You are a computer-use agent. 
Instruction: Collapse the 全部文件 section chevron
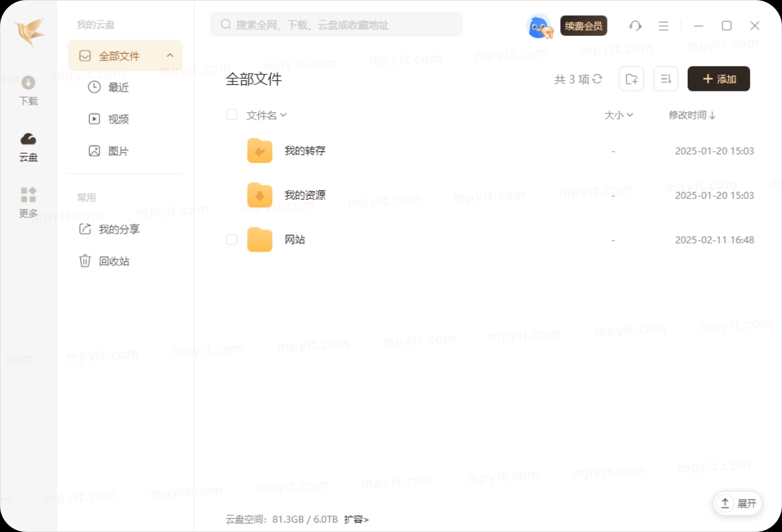(169, 55)
